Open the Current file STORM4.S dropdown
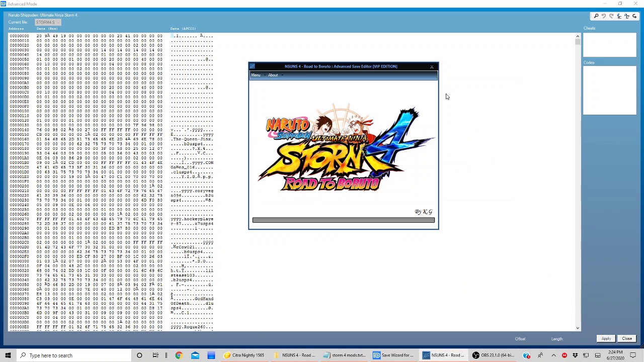 (x=48, y=22)
